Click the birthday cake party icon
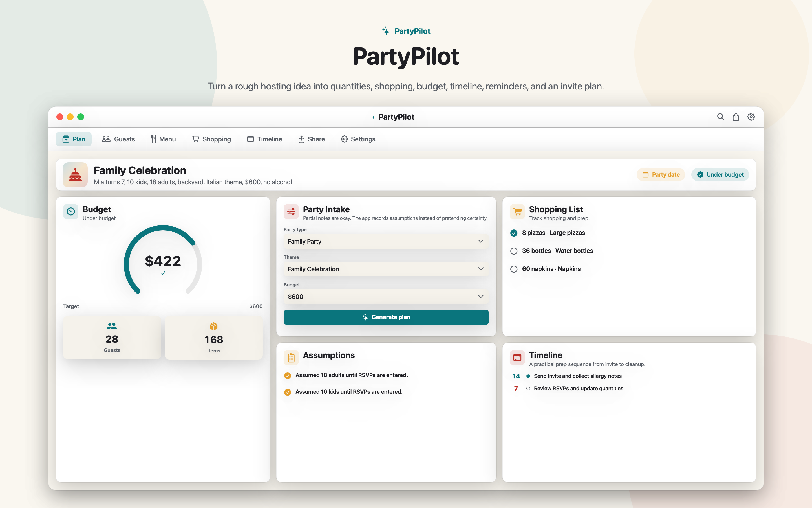812x508 pixels. [75, 175]
